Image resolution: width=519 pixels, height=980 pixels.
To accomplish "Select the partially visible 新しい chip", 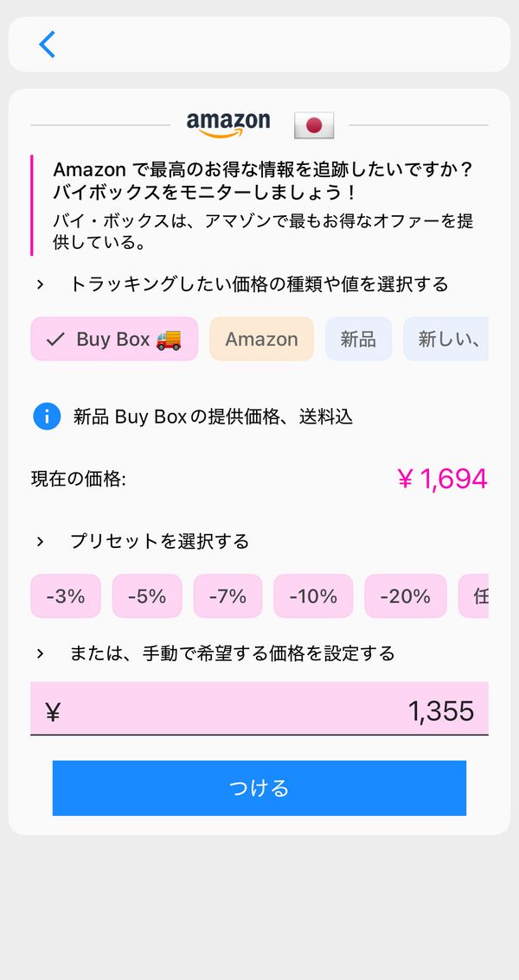I will [445, 339].
